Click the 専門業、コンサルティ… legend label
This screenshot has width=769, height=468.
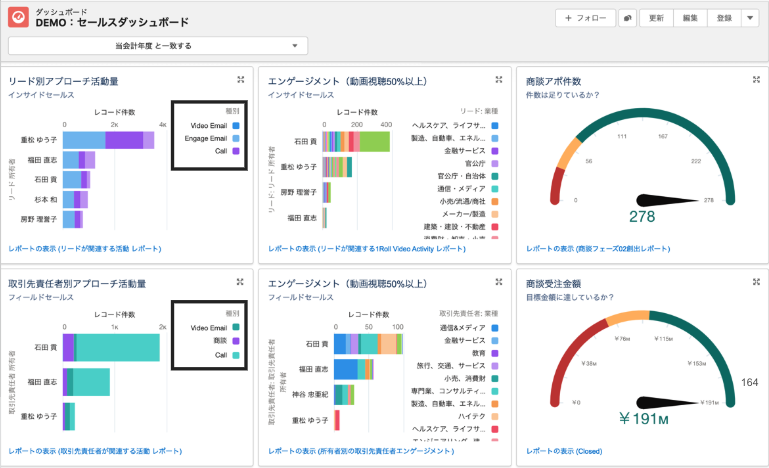(x=448, y=391)
